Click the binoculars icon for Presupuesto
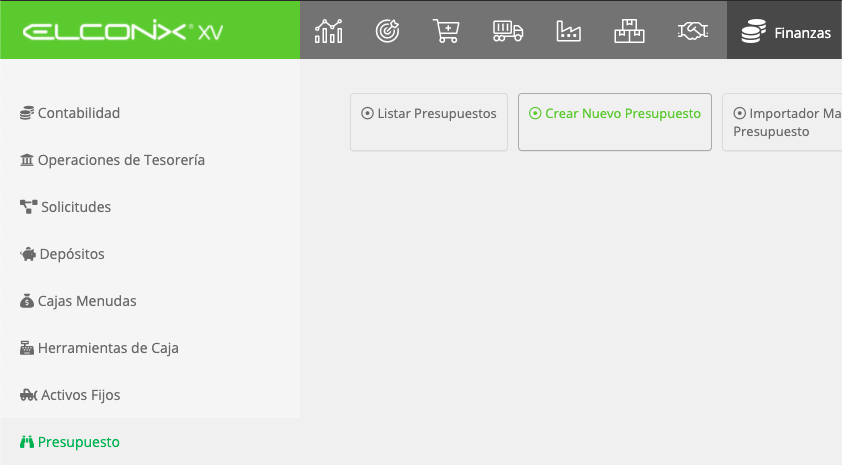 pyautogui.click(x=27, y=442)
